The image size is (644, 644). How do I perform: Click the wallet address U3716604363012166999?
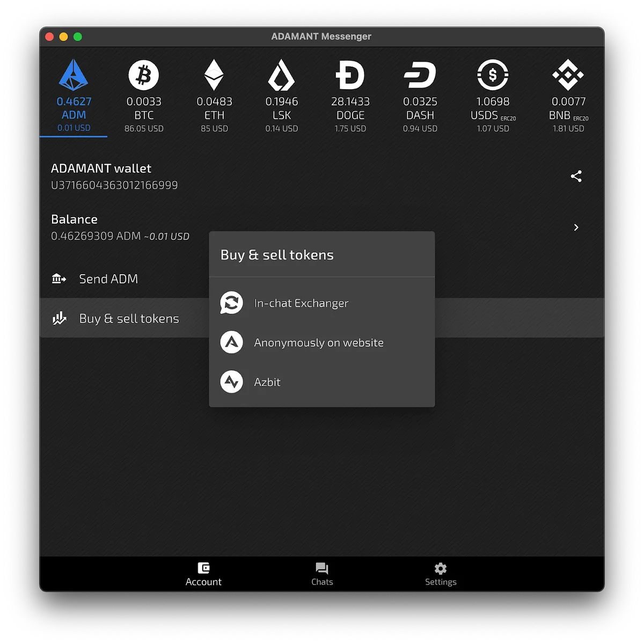(x=114, y=185)
